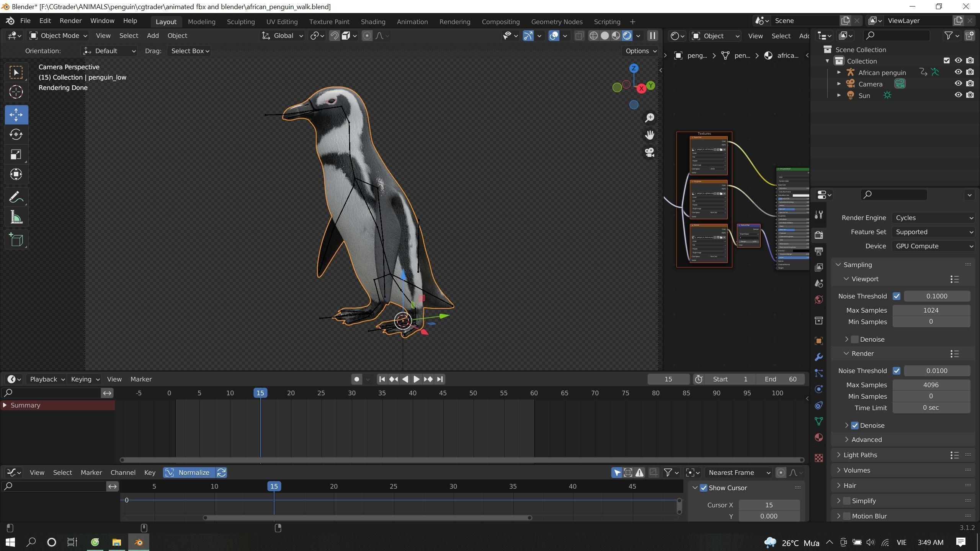Open the Global transform orientation dropdown

click(282, 36)
